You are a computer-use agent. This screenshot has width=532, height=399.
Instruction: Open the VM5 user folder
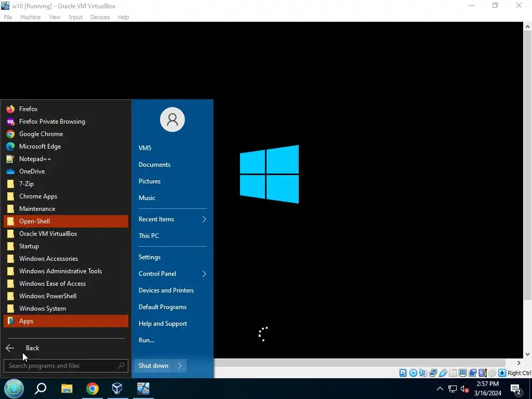[x=172, y=148]
